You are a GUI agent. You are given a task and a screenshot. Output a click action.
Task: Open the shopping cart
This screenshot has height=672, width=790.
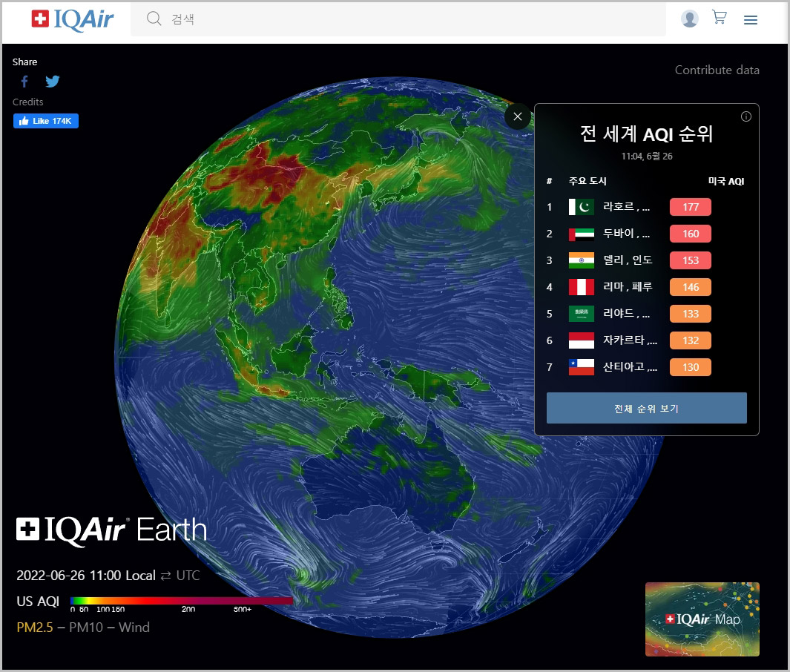click(719, 18)
